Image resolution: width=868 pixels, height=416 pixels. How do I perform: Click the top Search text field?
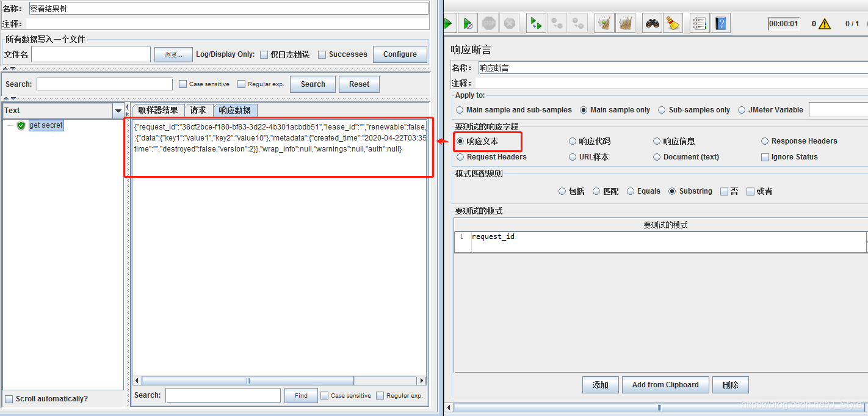point(104,84)
